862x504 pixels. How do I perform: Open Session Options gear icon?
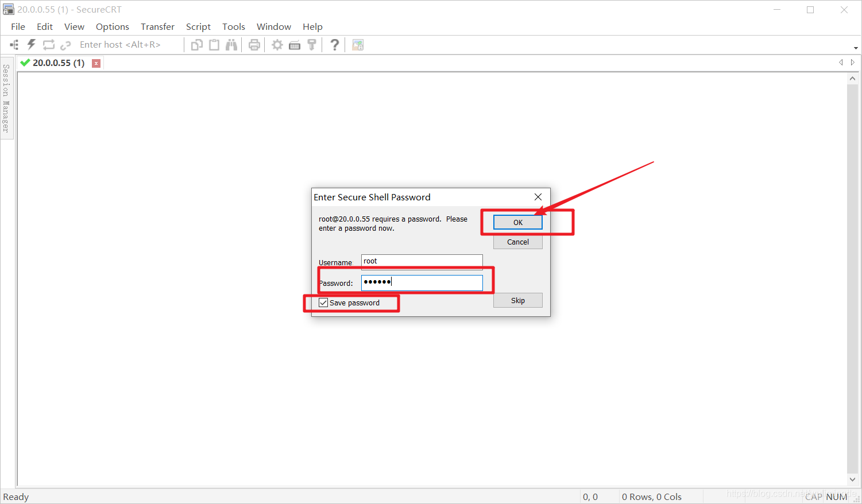[277, 45]
